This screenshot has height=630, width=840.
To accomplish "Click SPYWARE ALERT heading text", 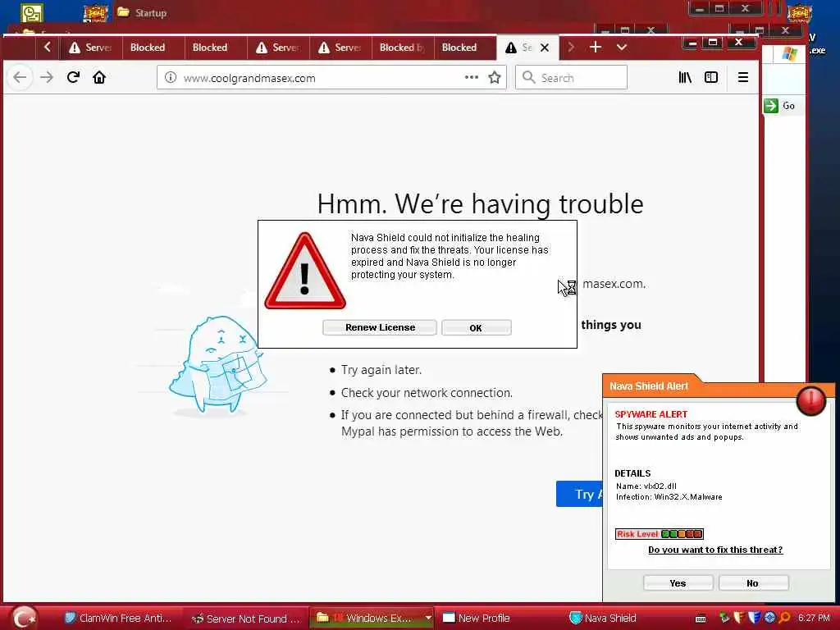I will point(651,414).
